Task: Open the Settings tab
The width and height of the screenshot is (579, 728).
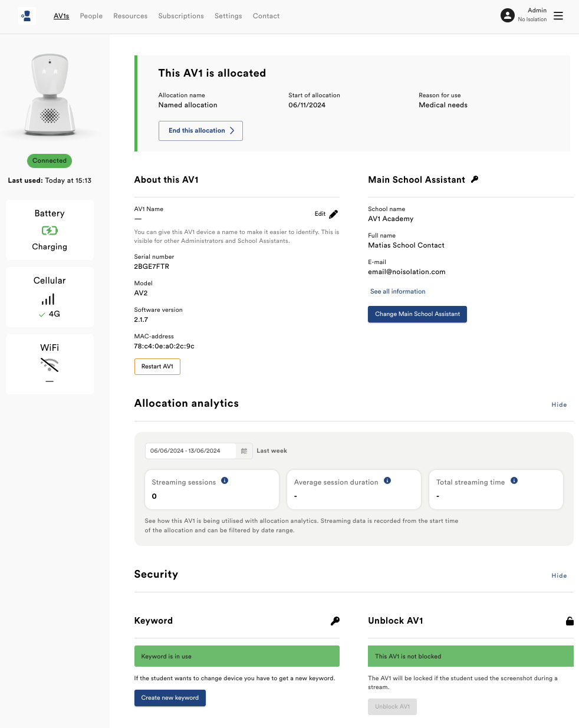Action: [228, 16]
